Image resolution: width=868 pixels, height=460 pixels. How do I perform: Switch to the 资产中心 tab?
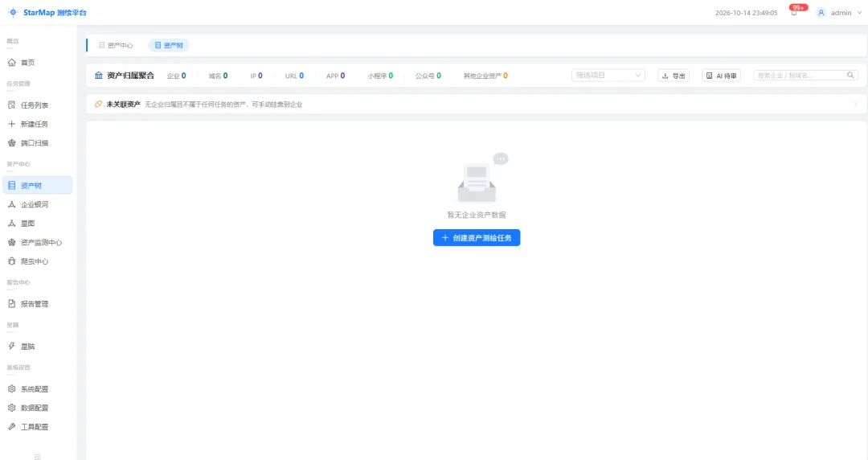116,46
